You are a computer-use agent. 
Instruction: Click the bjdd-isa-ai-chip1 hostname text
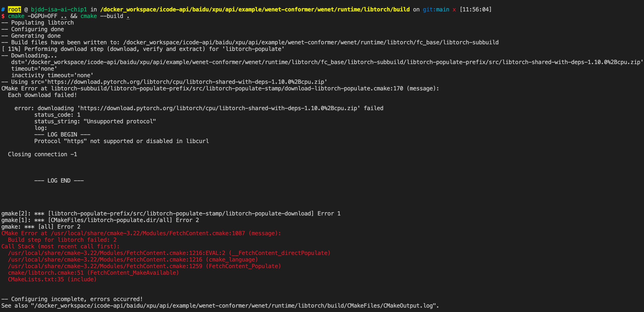tap(59, 9)
